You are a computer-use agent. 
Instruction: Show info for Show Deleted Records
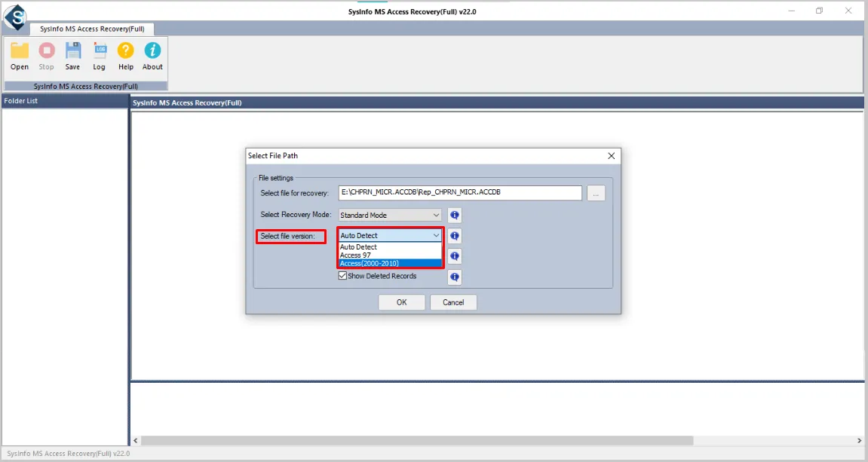click(455, 277)
